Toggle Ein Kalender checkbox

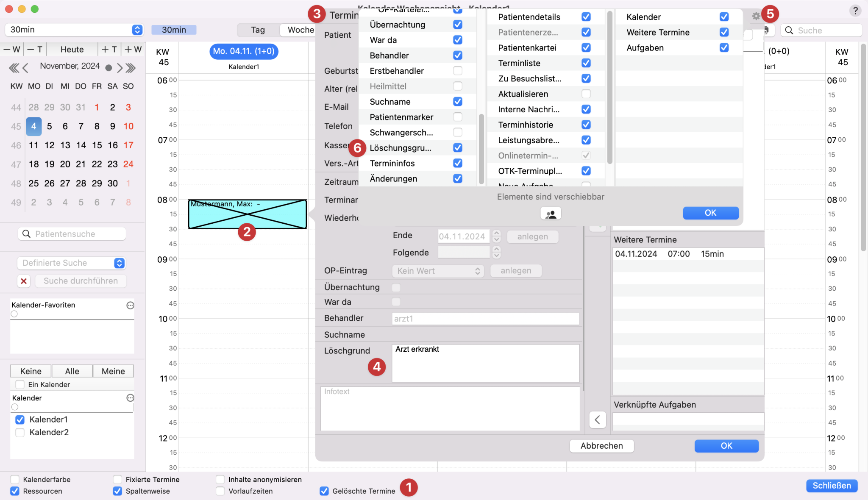[x=20, y=384]
